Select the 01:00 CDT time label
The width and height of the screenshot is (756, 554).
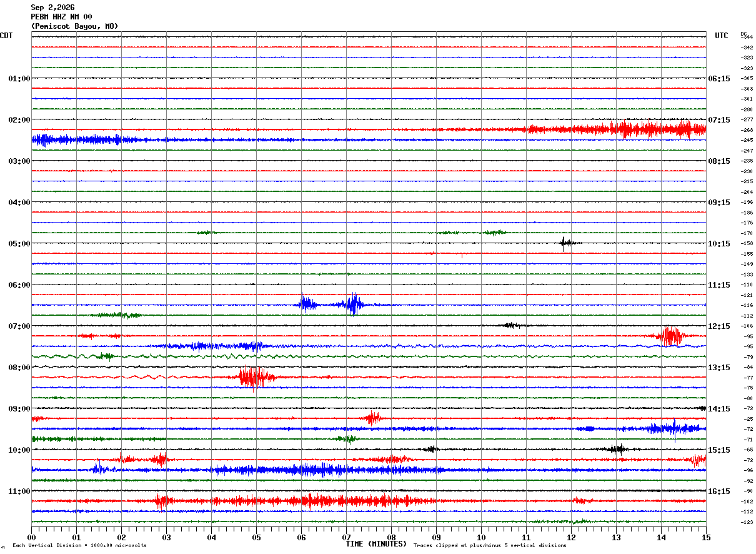point(19,79)
